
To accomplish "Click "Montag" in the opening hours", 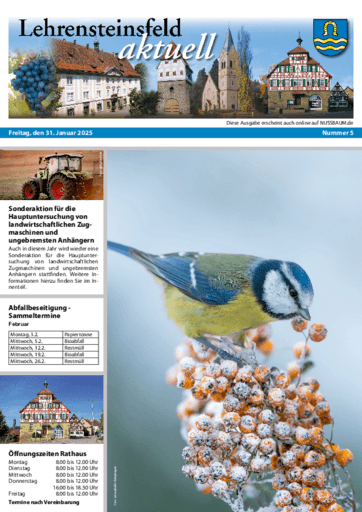I will 18,462.
